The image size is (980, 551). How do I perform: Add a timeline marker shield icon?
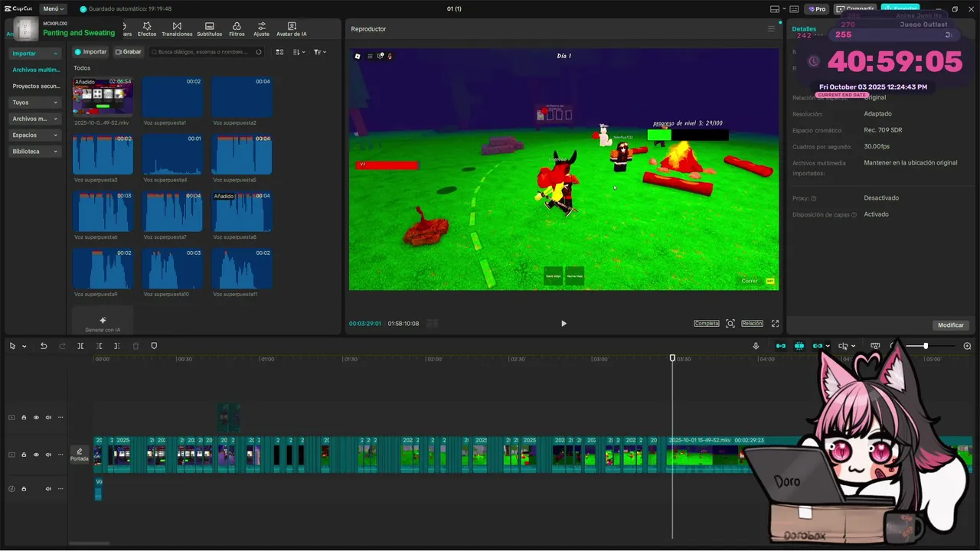(154, 346)
